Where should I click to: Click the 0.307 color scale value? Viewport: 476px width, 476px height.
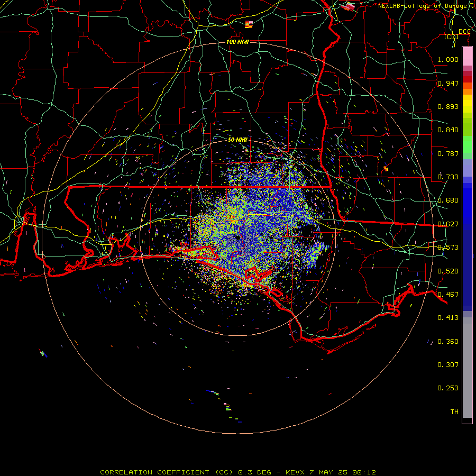point(448,365)
